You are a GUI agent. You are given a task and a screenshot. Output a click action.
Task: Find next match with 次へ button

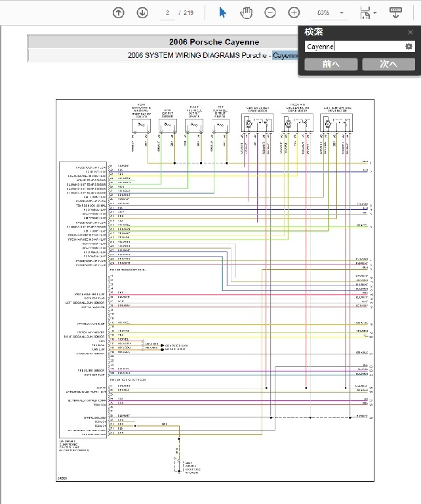pos(389,64)
